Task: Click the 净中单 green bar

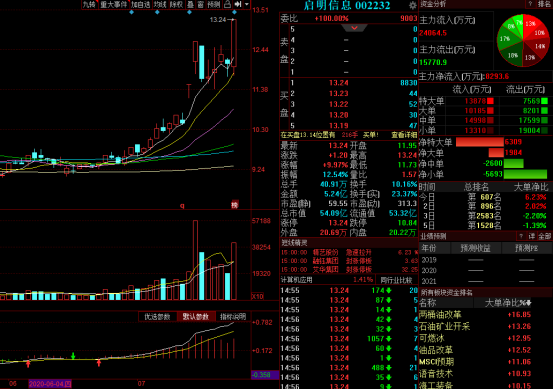Action: [x=513, y=163]
